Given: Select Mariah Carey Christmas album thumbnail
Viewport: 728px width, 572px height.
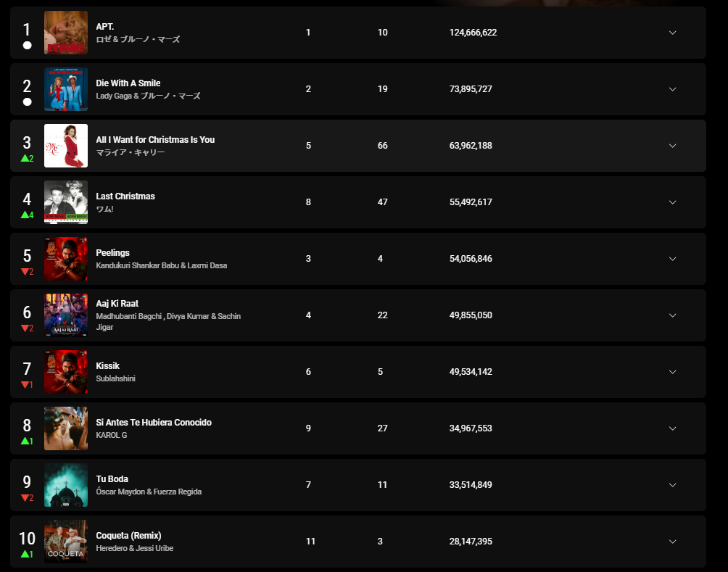Looking at the screenshot, I should [x=66, y=146].
